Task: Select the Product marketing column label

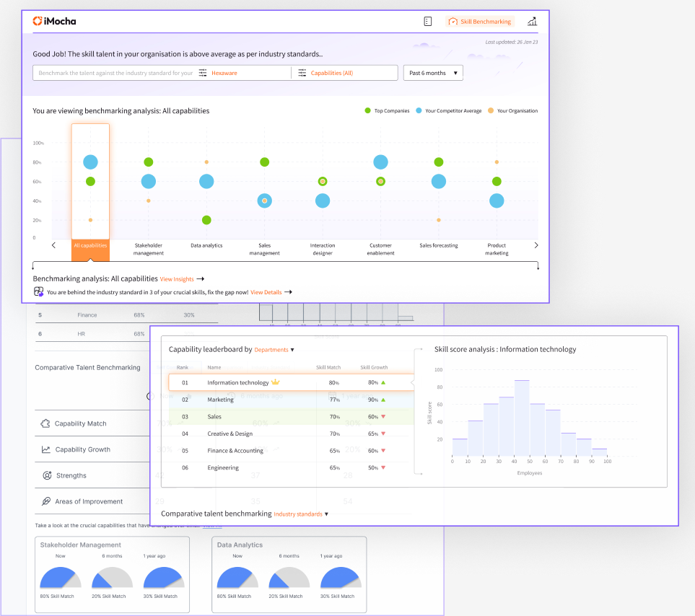Action: coord(497,249)
